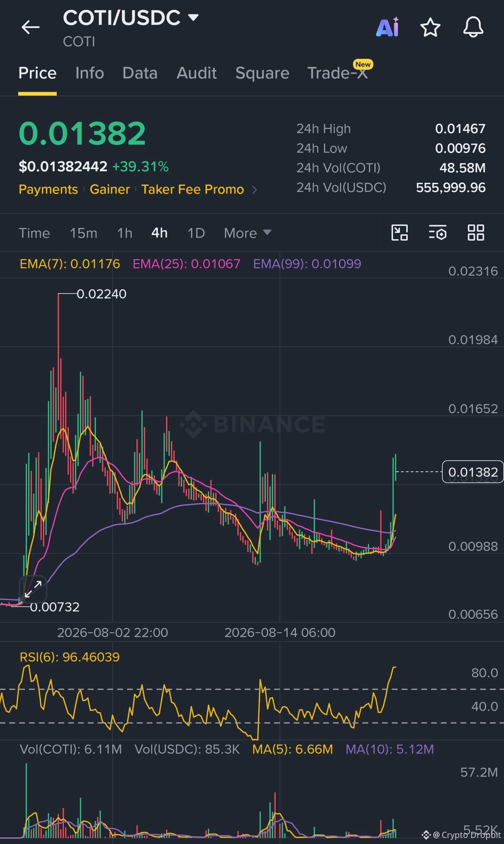Tap the RSI(6) indicator label
Viewport: 504px width, 844px height.
pos(70,657)
